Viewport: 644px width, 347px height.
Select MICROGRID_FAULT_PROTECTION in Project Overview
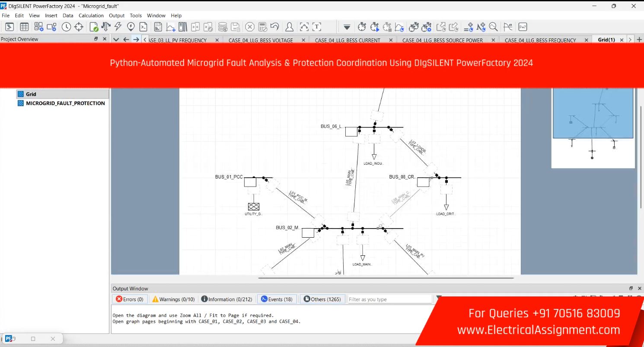[61, 103]
